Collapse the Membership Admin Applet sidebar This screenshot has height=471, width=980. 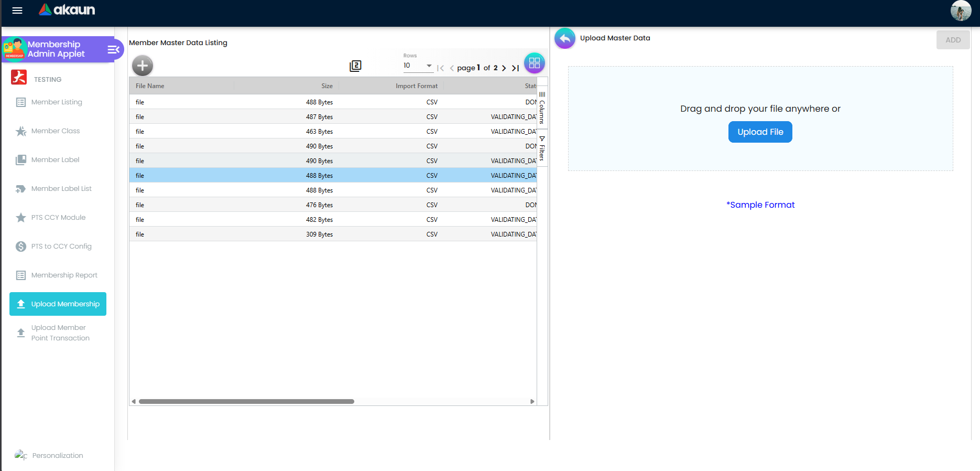114,50
